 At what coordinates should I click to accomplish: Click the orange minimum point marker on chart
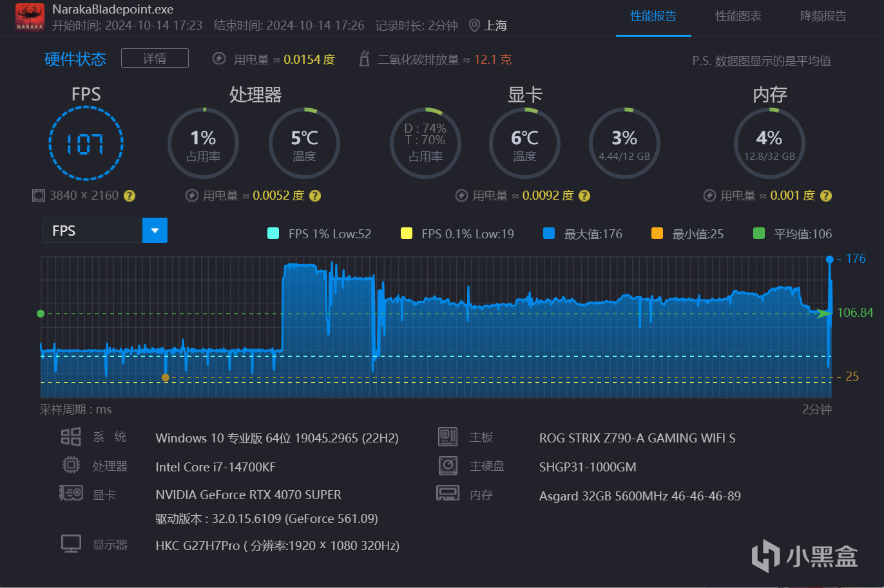(166, 377)
